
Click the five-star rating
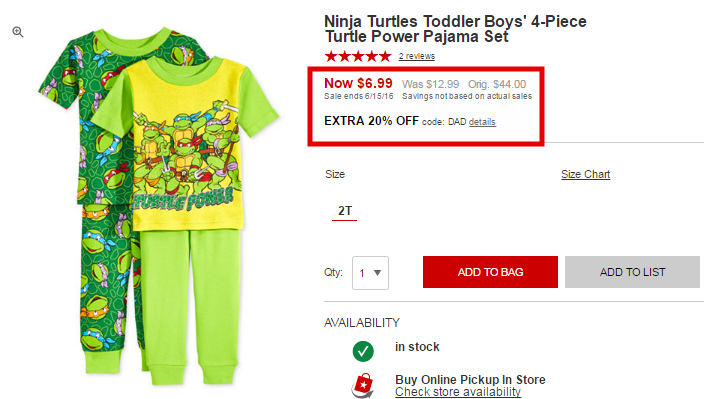(358, 56)
